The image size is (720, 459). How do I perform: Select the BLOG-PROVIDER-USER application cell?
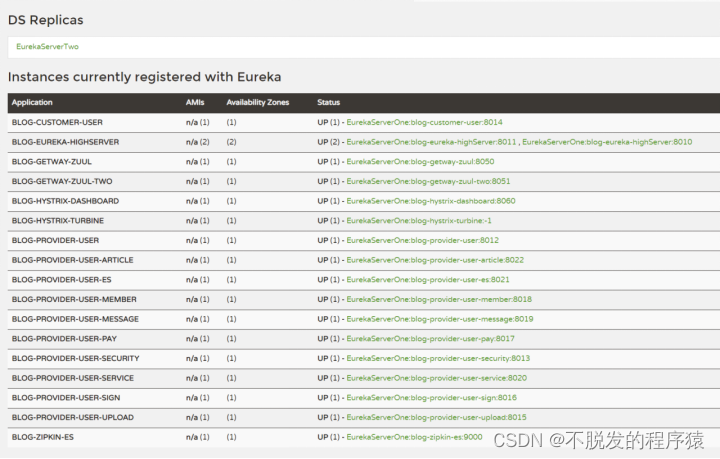pos(55,241)
